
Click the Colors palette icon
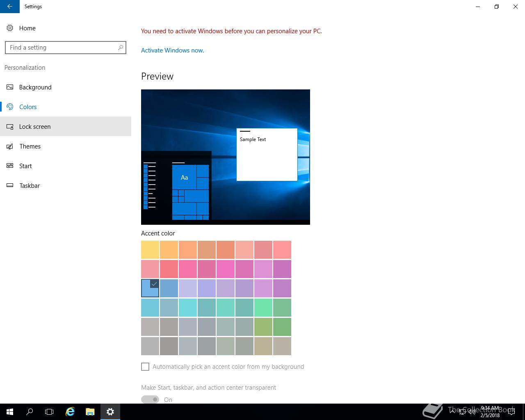pos(10,107)
